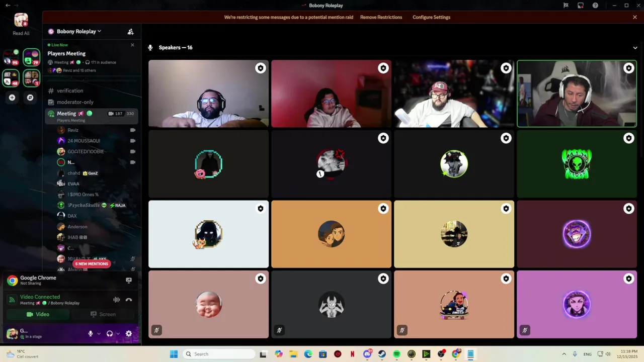Click moderator badge on first webcam tile
This screenshot has height=362, width=644.
coord(260,68)
